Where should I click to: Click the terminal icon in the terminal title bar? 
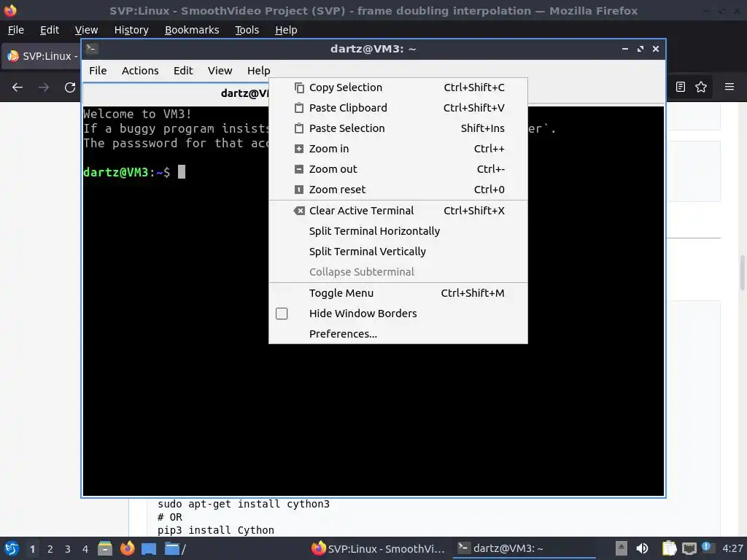click(x=92, y=49)
